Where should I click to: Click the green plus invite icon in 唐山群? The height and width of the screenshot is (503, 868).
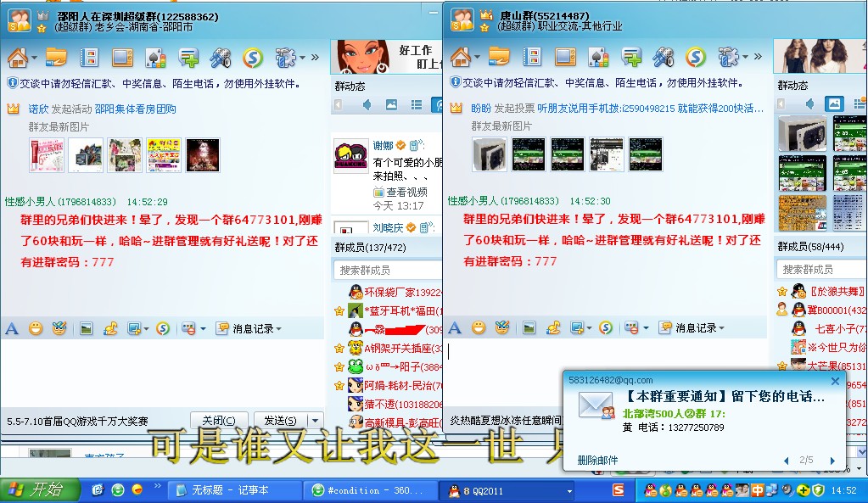(631, 57)
